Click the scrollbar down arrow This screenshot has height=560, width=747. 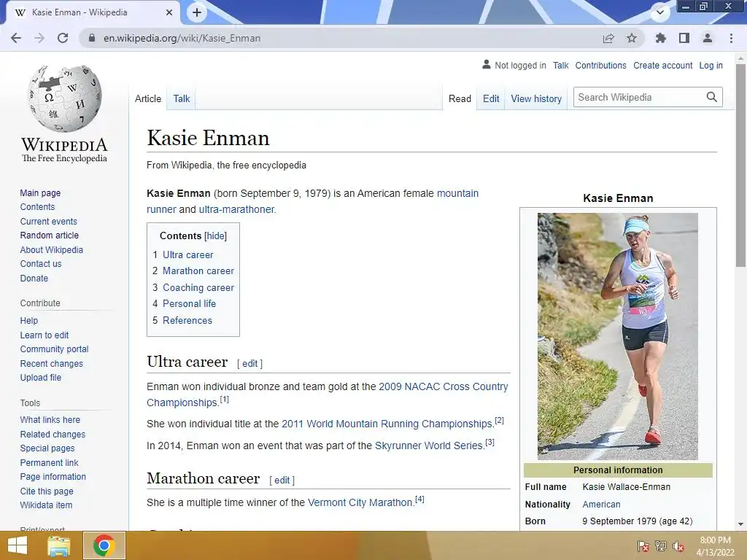pos(740,524)
